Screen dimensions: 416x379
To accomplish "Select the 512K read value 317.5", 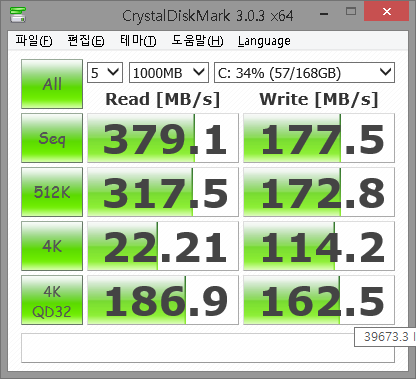I will 163,192.
